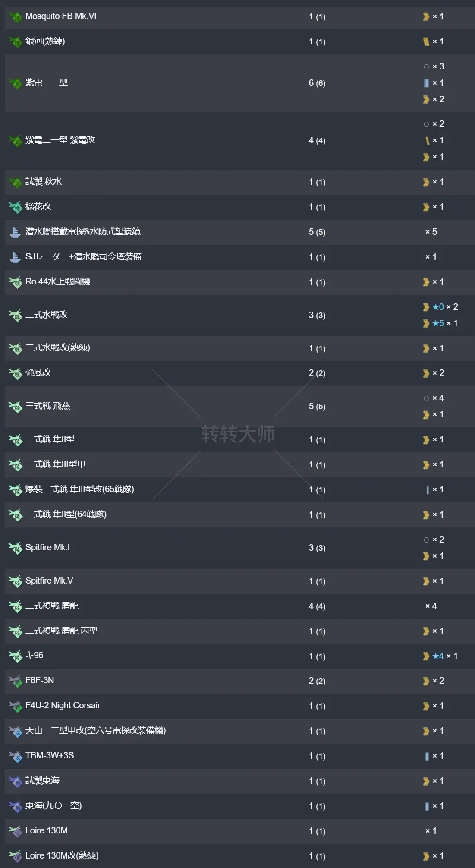Click the seaplane fighter icon beside 強風改
The width and height of the screenshot is (475, 868).
point(14,373)
